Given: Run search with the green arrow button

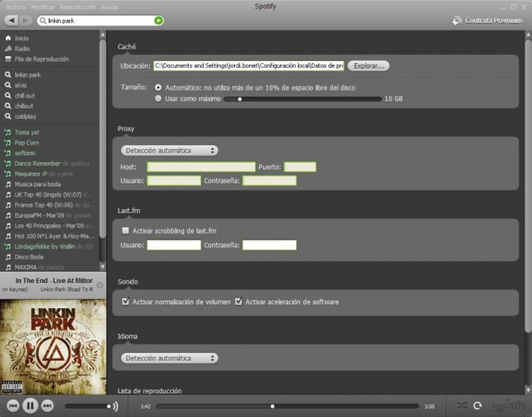Looking at the screenshot, I should coord(159,21).
